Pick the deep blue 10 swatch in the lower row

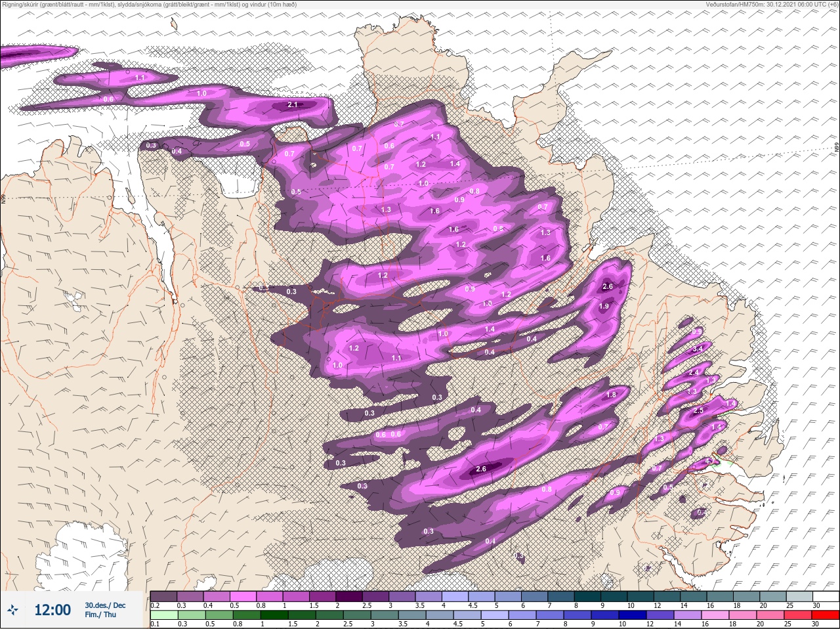pyautogui.click(x=633, y=615)
